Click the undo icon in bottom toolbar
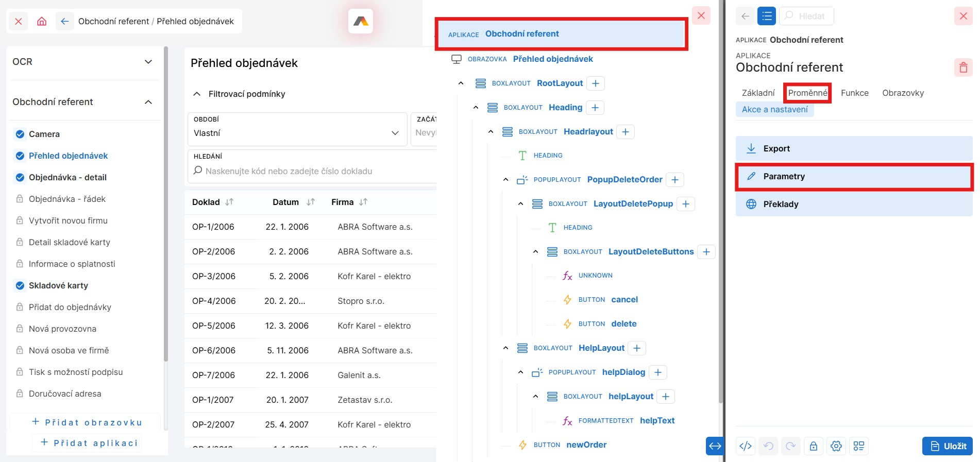This screenshot has width=980, height=462. tap(768, 446)
